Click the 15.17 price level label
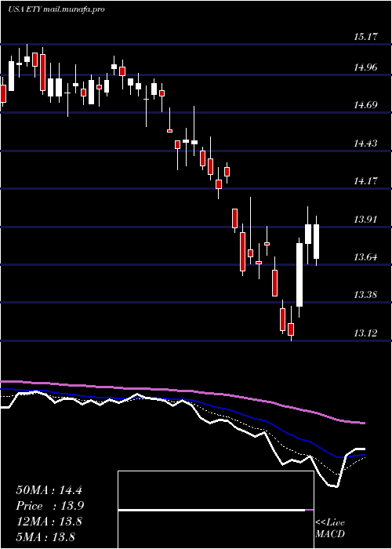Image resolution: width=392 pixels, height=549 pixels. tap(365, 36)
